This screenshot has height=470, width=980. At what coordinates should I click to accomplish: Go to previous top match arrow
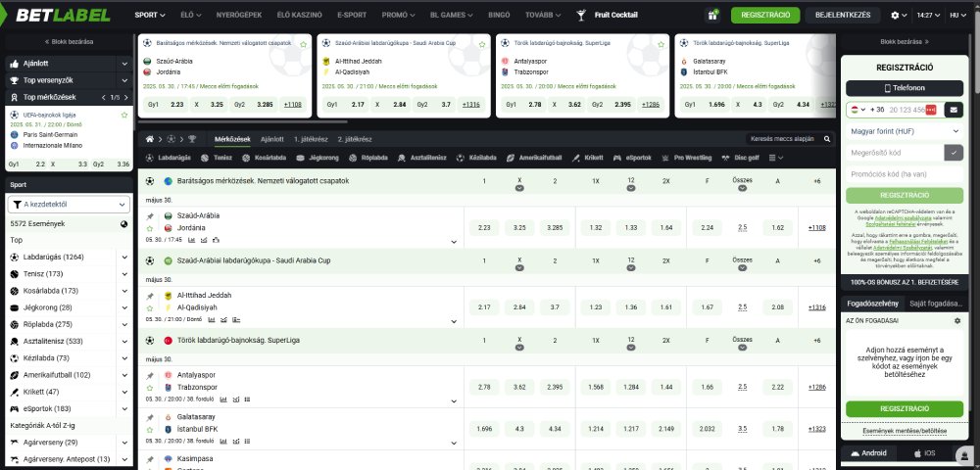coord(103,97)
